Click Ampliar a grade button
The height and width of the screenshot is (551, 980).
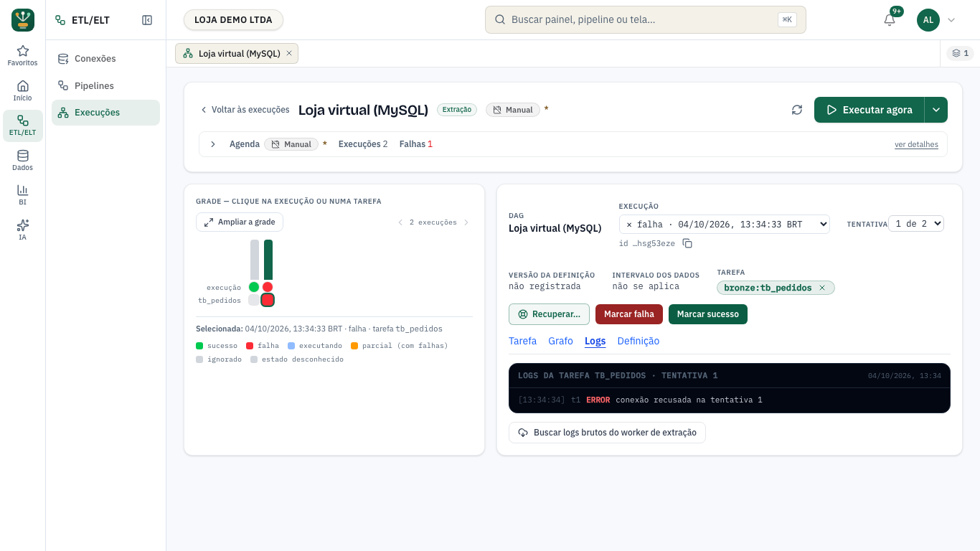coord(240,222)
